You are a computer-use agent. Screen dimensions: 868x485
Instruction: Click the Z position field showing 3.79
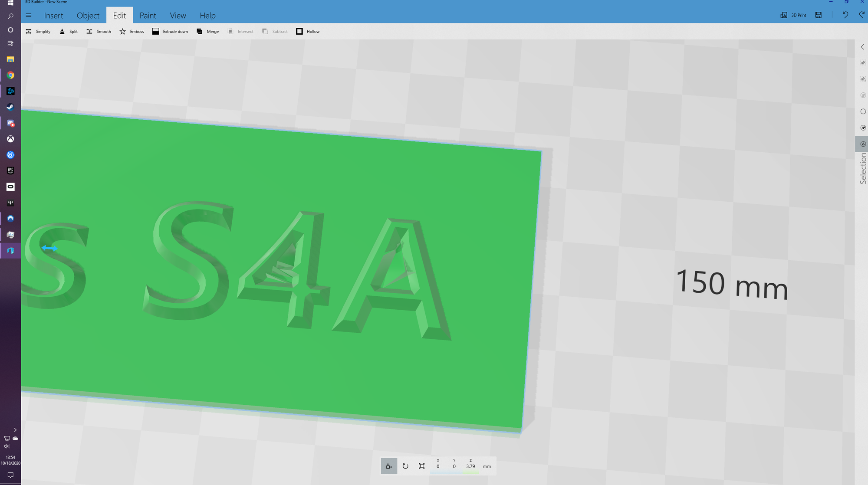[470, 466]
